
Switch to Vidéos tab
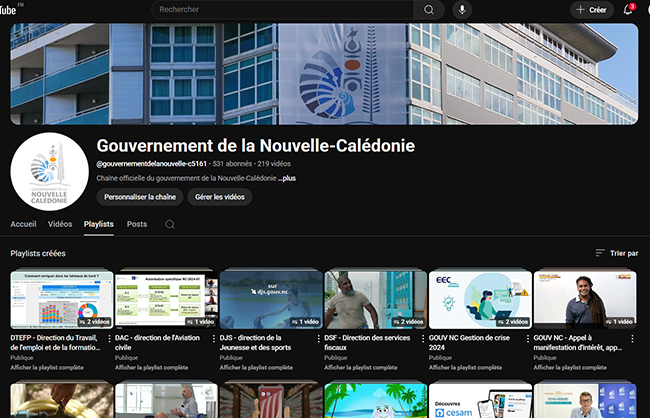pos(60,224)
